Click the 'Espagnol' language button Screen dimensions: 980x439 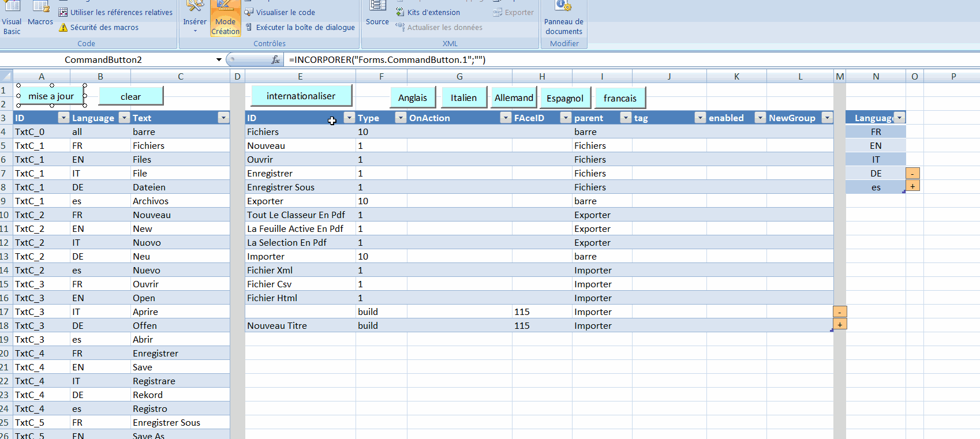[x=565, y=98]
